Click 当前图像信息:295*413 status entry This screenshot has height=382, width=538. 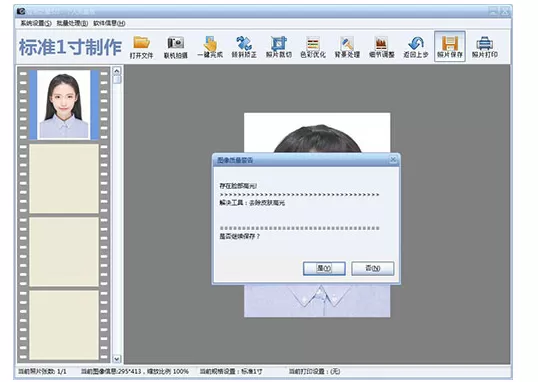click(x=134, y=371)
